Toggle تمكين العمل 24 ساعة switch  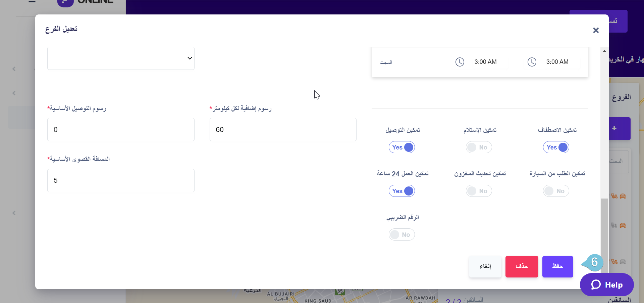[402, 191]
